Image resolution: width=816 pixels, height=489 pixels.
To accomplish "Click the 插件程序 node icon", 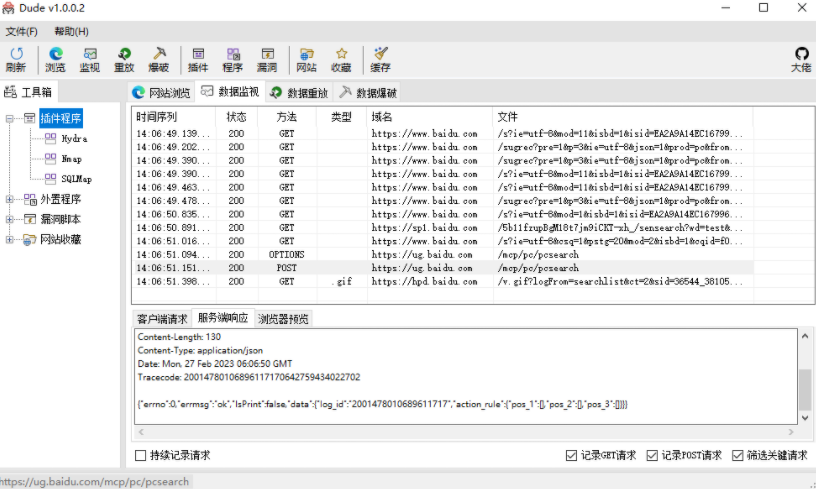I will pyautogui.click(x=30, y=118).
